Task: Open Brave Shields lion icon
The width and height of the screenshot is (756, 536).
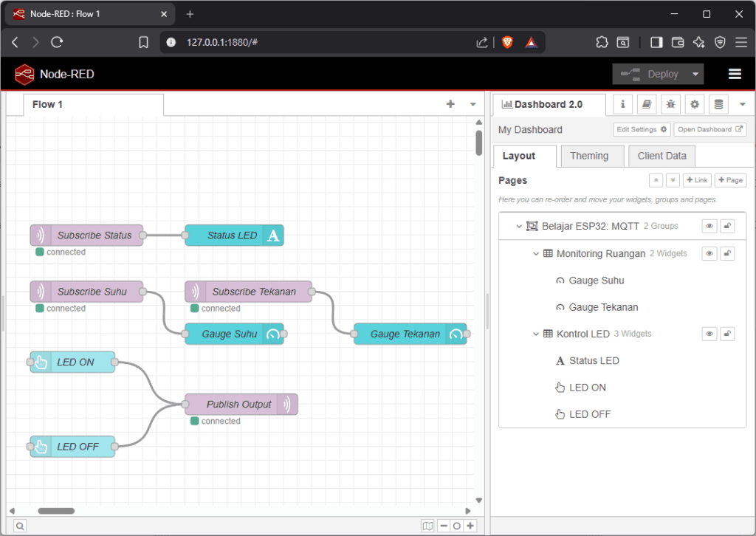Action: (x=507, y=42)
